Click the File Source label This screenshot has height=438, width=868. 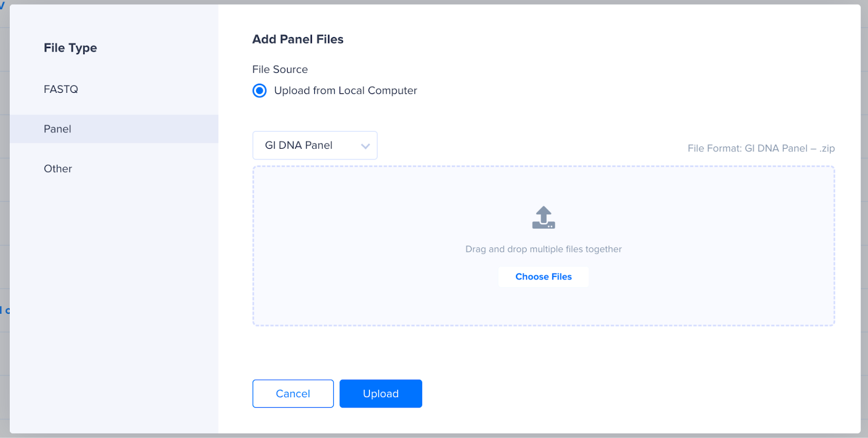coord(280,69)
